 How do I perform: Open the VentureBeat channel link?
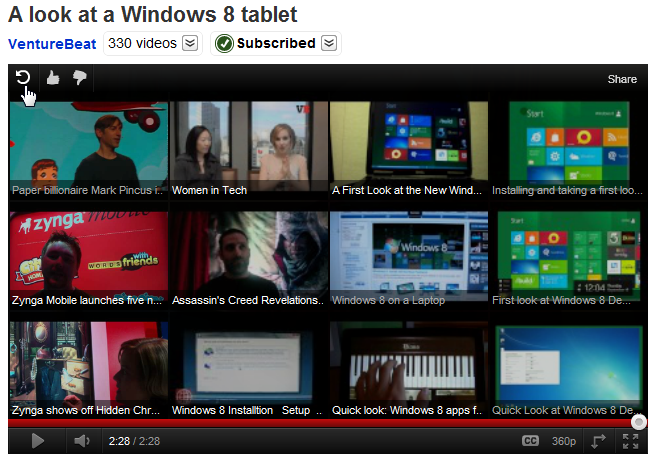pos(52,44)
